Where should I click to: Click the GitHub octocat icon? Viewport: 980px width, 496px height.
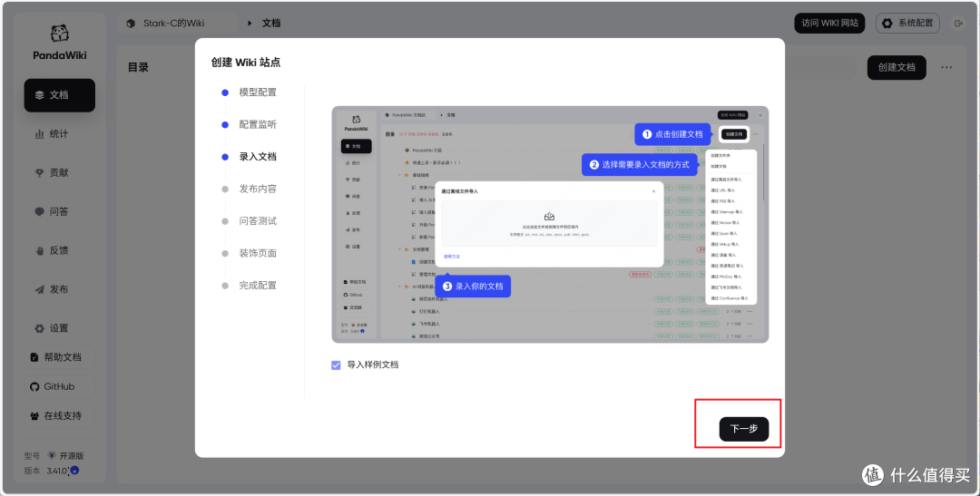click(x=34, y=386)
